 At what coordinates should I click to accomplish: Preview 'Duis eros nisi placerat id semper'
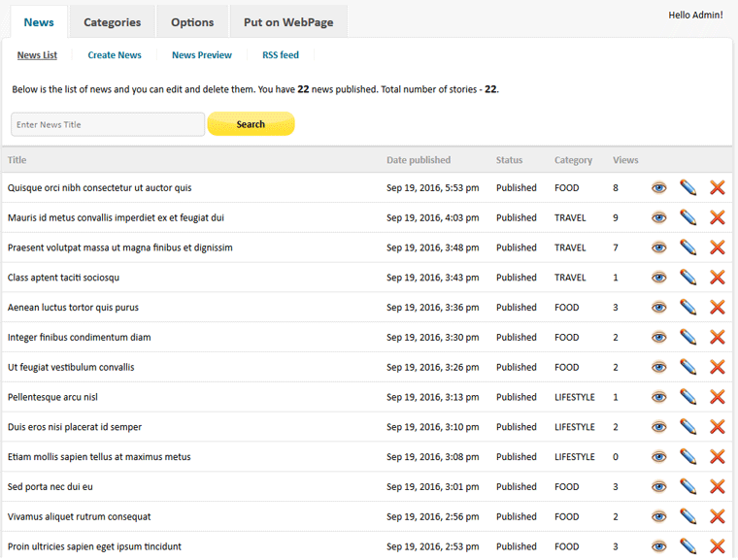pos(659,427)
